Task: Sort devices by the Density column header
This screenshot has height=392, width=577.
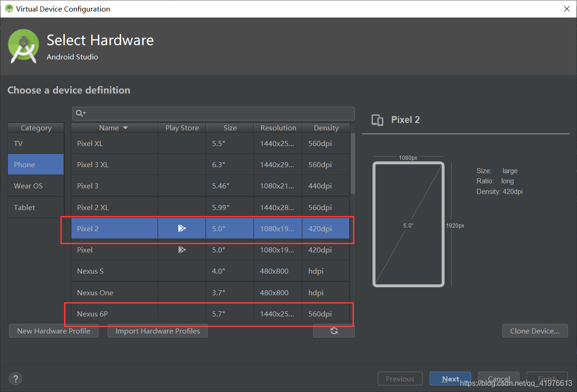Action: coord(326,128)
